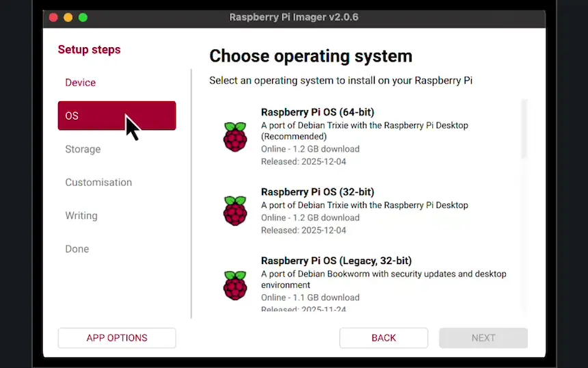Click the Done step in sidebar
This screenshot has height=368, width=588.
[x=77, y=249]
